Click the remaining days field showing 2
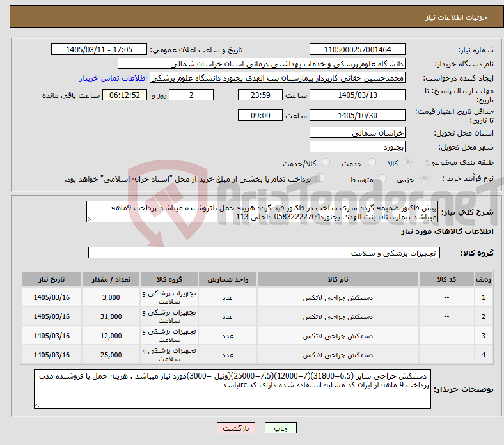This screenshot has height=445, width=504. pos(191,95)
